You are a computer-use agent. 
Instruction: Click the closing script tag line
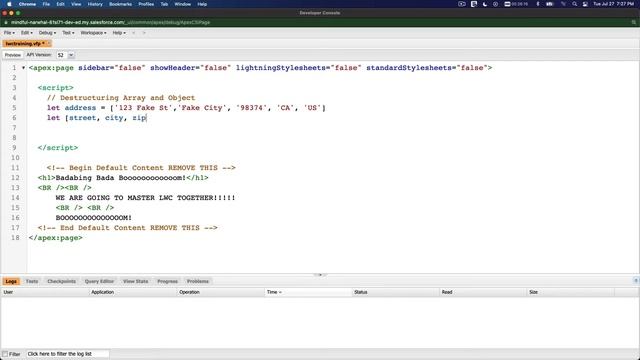tap(58, 148)
